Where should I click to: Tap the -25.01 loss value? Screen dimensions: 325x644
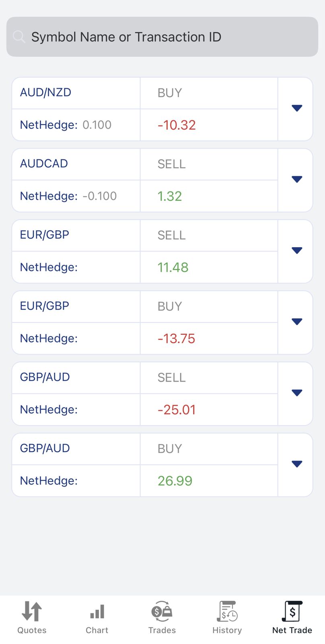pyautogui.click(x=177, y=410)
